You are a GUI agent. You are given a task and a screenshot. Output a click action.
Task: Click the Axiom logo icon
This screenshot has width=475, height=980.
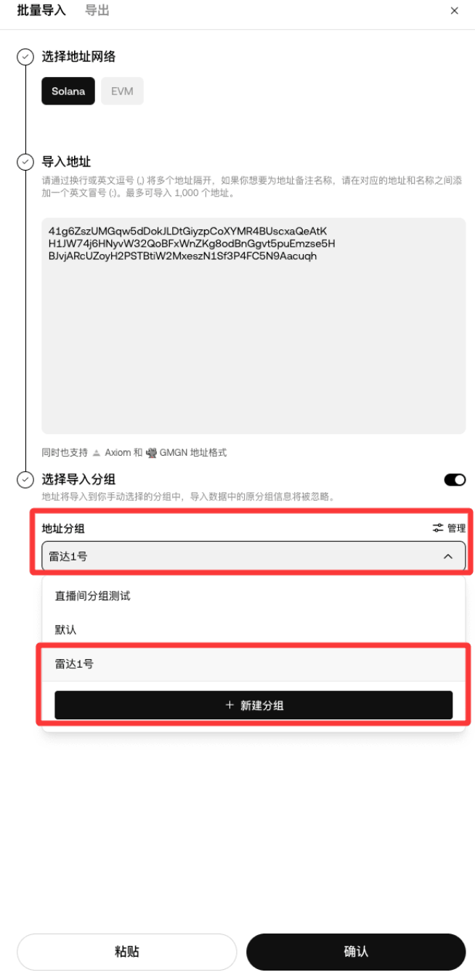pos(97,453)
